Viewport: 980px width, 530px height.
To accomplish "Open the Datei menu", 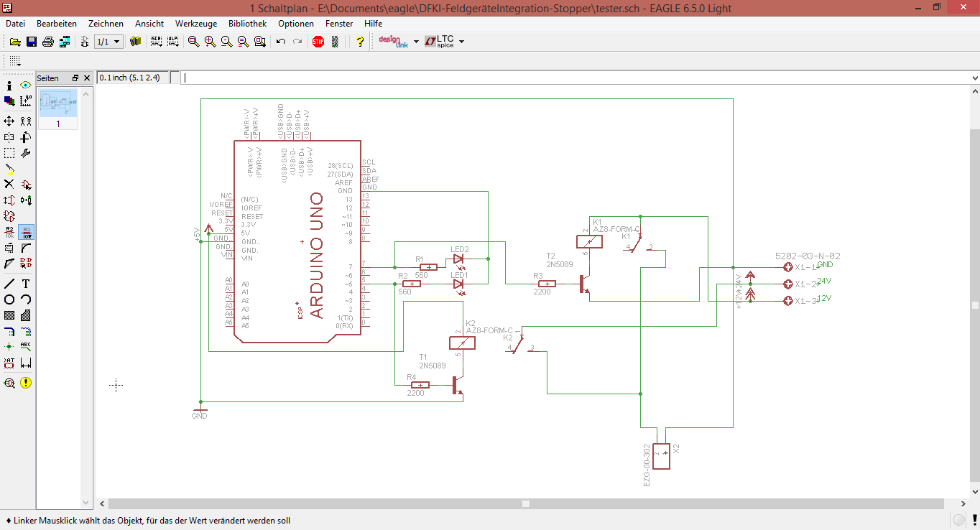I will point(15,23).
